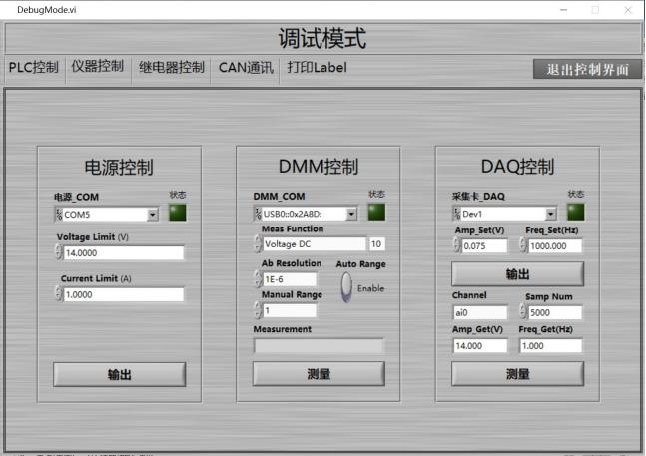The width and height of the screenshot is (646, 456).
Task: Click the Channel input field
Action: tap(482, 312)
